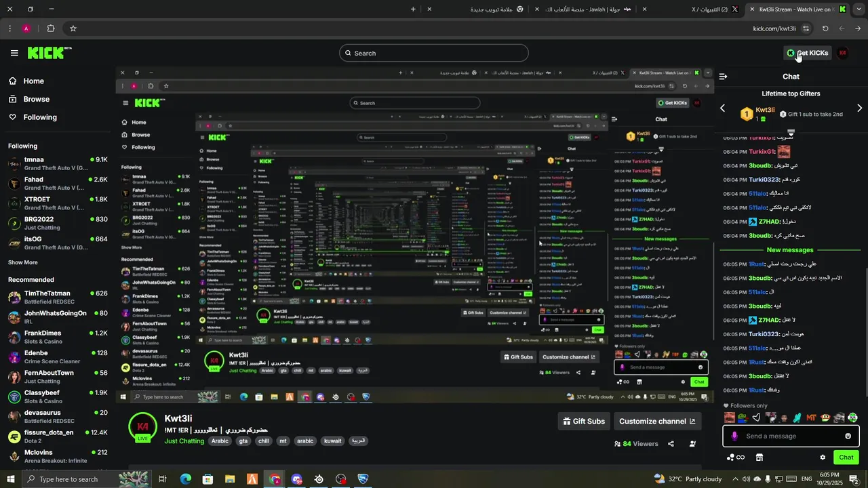The image size is (868, 488).
Task: Open fissure_dota_en recommended channel
Action: 58,436
